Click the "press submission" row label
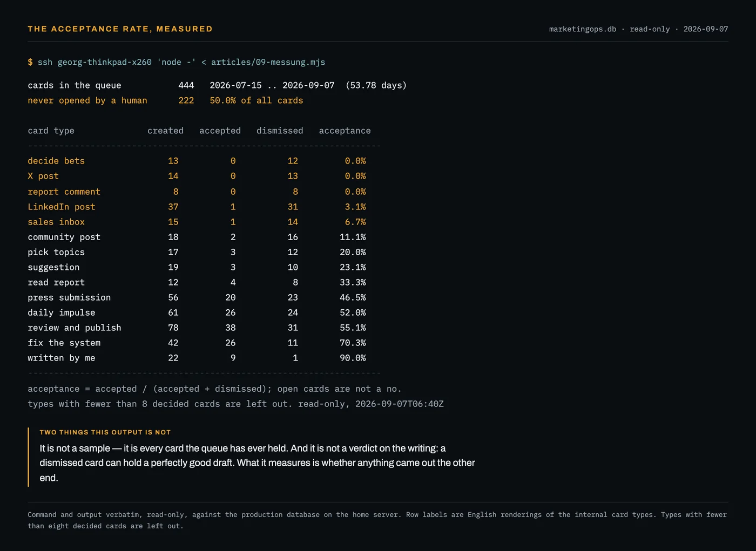The height and width of the screenshot is (551, 756). [x=69, y=297]
